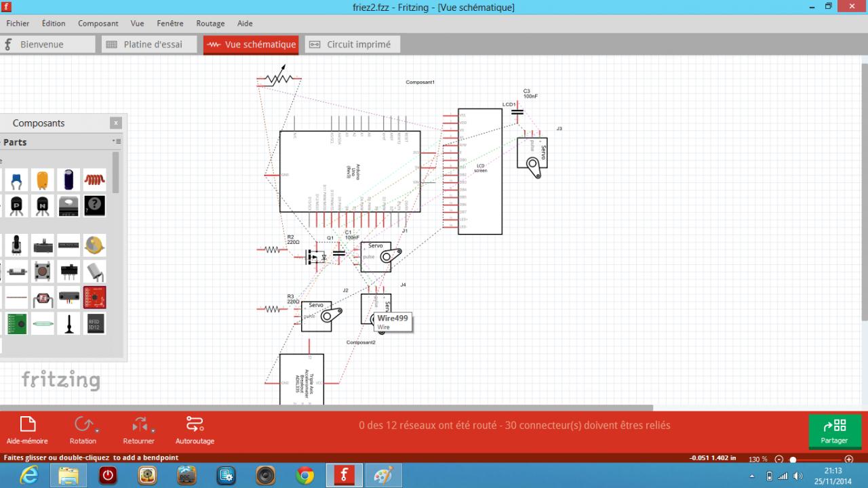Screen dimensions: 868x488
Task: Choose the RFID ID12 part
Action: [94, 323]
